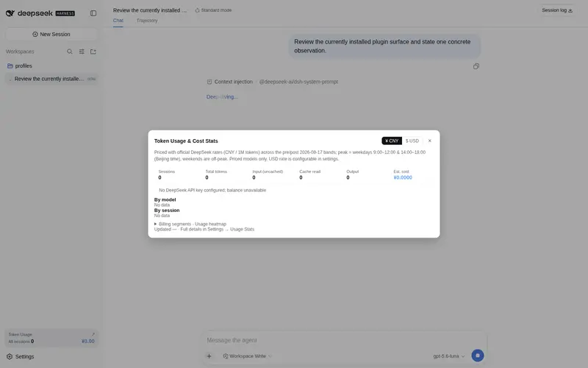This screenshot has height=368, width=588.
Task: Download the Session log
Action: click(557, 10)
